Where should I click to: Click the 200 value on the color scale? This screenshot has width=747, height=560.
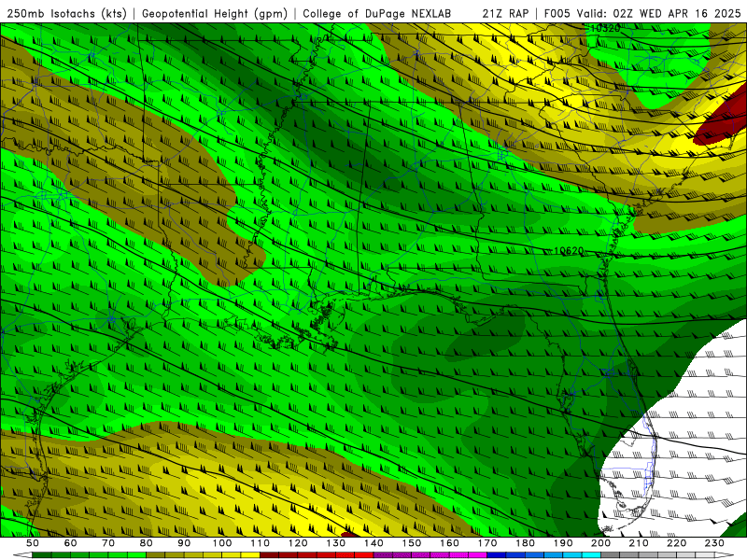tap(600, 543)
